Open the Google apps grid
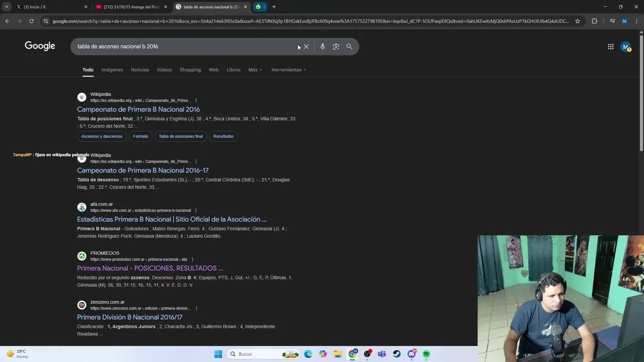The height and width of the screenshot is (362, 644). coord(610,47)
